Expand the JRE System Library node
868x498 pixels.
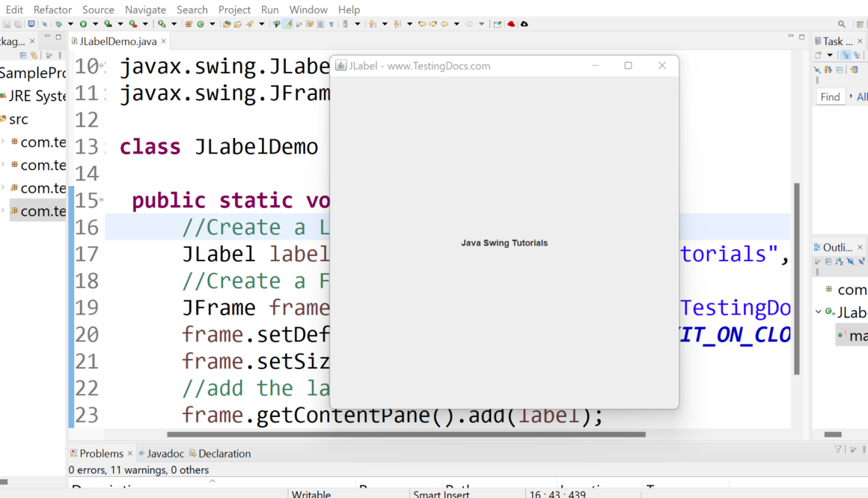tap(2, 96)
